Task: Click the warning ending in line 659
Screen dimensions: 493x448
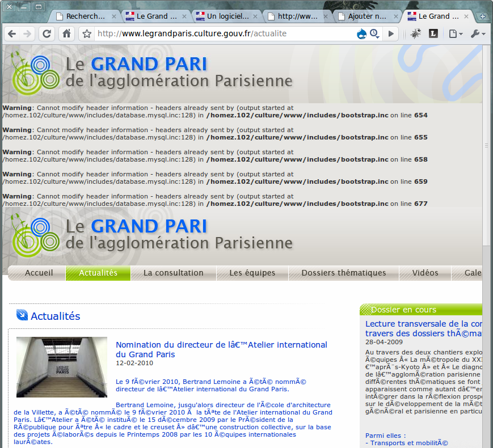Action: click(215, 178)
